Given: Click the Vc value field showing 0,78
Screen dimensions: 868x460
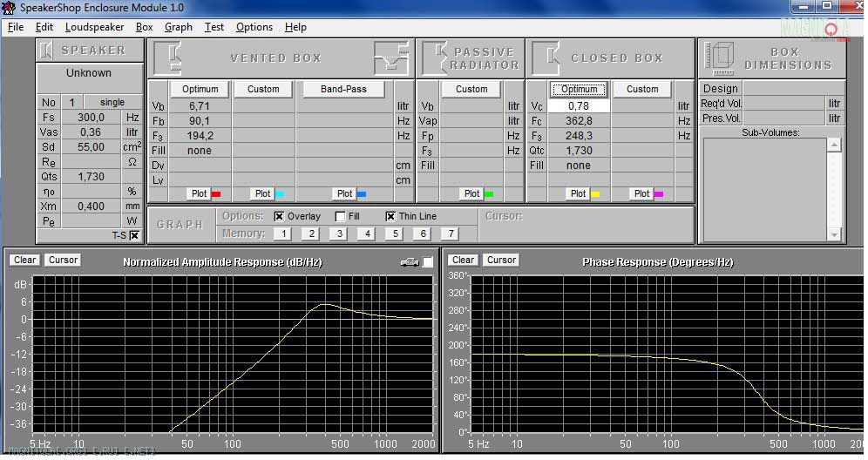Looking at the screenshot, I should (x=579, y=105).
